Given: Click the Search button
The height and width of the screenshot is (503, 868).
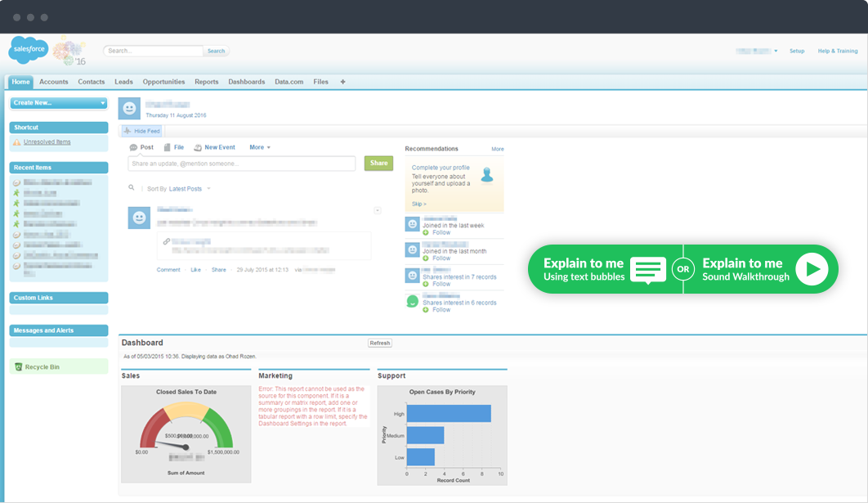Looking at the screenshot, I should click(x=216, y=51).
